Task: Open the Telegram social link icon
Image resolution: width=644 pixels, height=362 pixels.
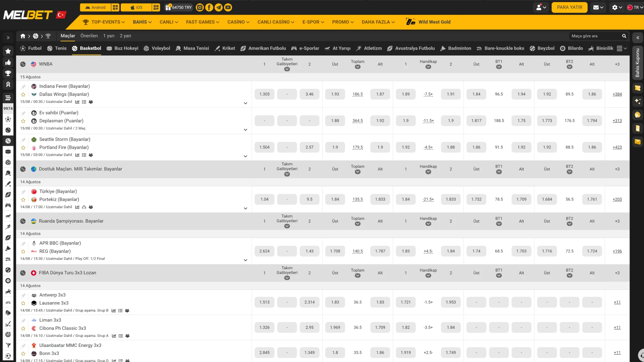Action: pos(218,7)
